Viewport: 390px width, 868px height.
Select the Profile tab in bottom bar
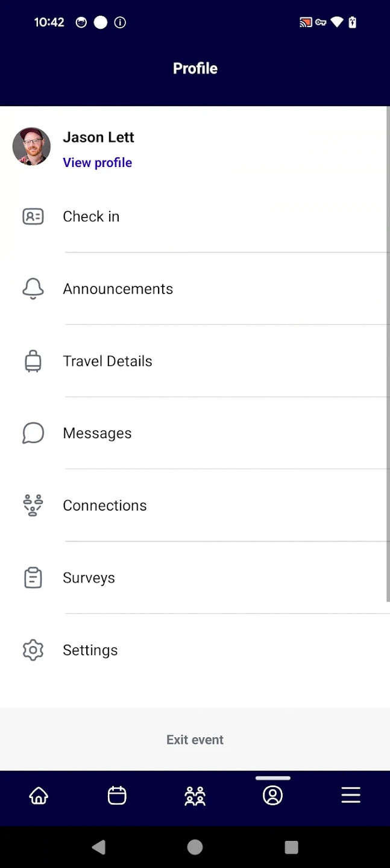pos(272,796)
